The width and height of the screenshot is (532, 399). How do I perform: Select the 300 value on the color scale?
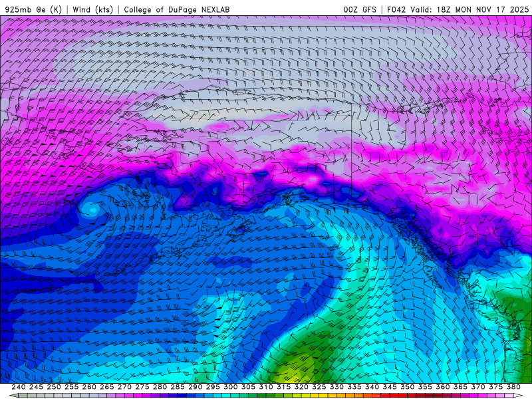(230, 387)
